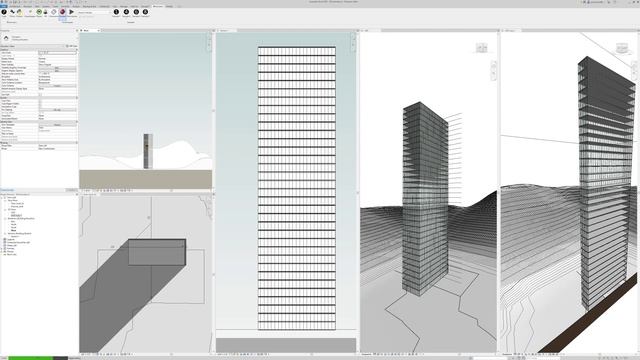Collapse Elevations node in Project Browser
The height and width of the screenshot is (360, 640).
click(x=5, y=218)
